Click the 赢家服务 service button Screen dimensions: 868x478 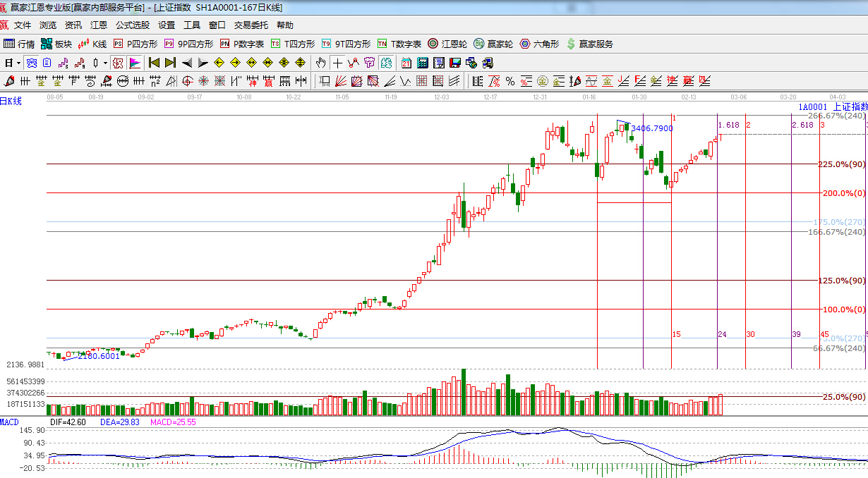coord(589,44)
